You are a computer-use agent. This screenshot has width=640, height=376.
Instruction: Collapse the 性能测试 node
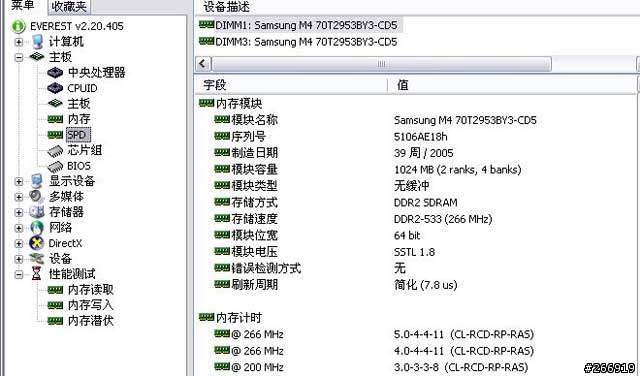point(18,275)
